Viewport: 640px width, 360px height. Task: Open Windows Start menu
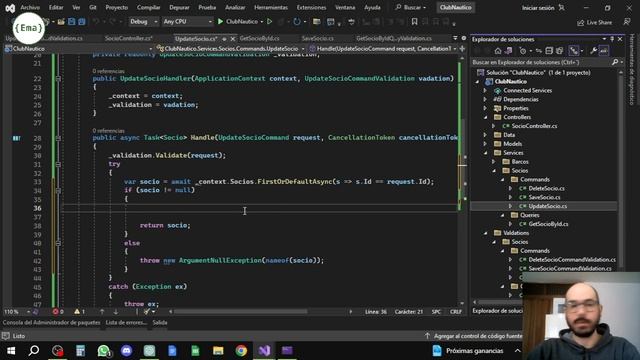point(11,351)
